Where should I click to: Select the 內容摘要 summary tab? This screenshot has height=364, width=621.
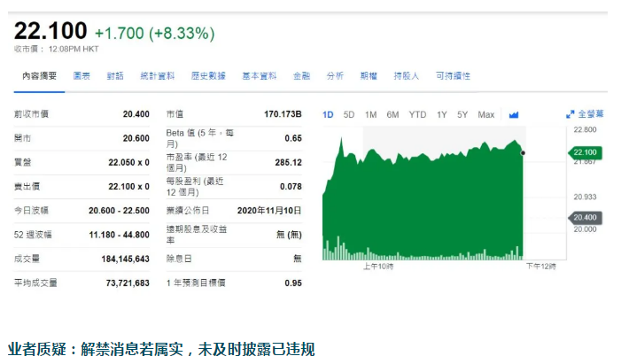click(39, 75)
